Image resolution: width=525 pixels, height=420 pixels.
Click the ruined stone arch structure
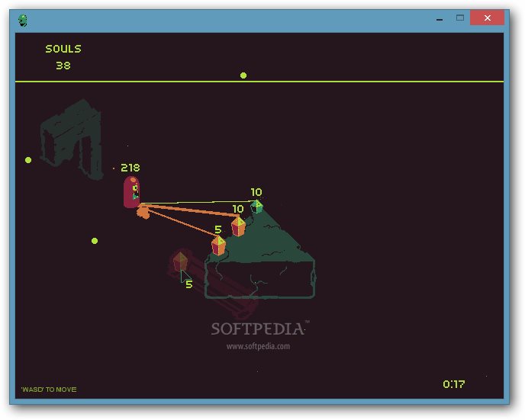click(x=72, y=139)
